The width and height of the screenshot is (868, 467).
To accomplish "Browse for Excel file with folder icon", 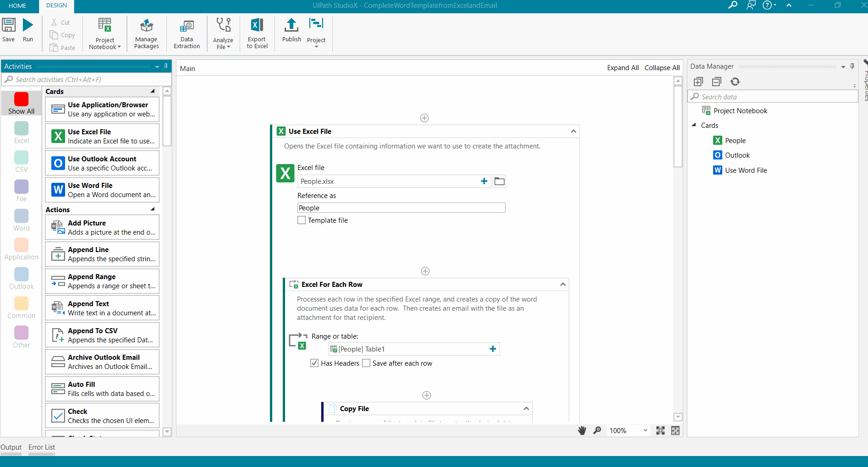I will [x=500, y=181].
